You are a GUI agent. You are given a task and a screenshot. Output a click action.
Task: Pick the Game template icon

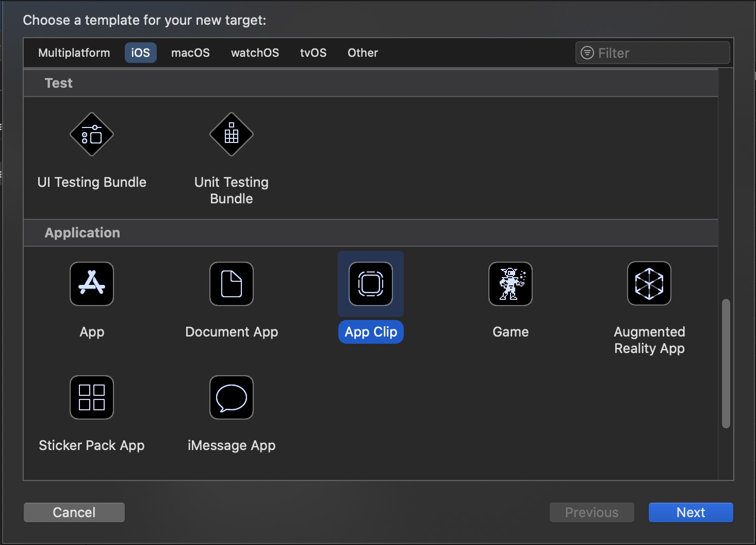click(x=511, y=284)
